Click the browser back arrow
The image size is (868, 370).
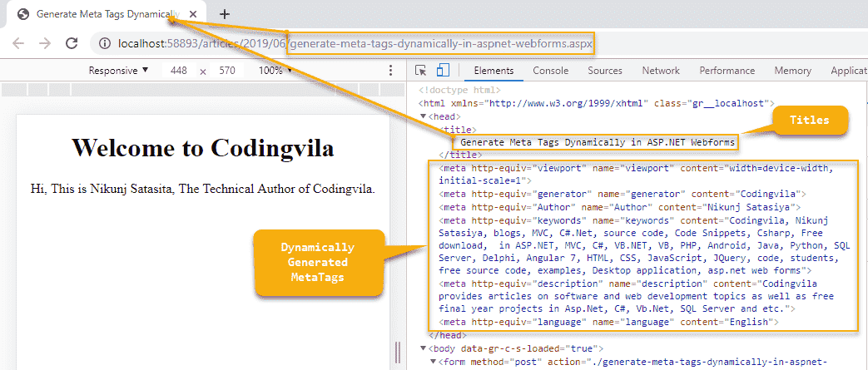tap(18, 44)
